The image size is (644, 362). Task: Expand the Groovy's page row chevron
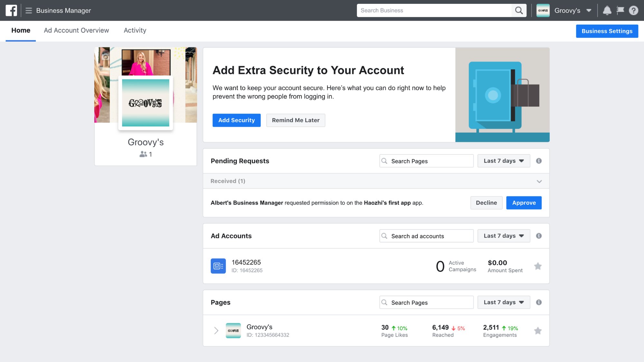point(216,331)
